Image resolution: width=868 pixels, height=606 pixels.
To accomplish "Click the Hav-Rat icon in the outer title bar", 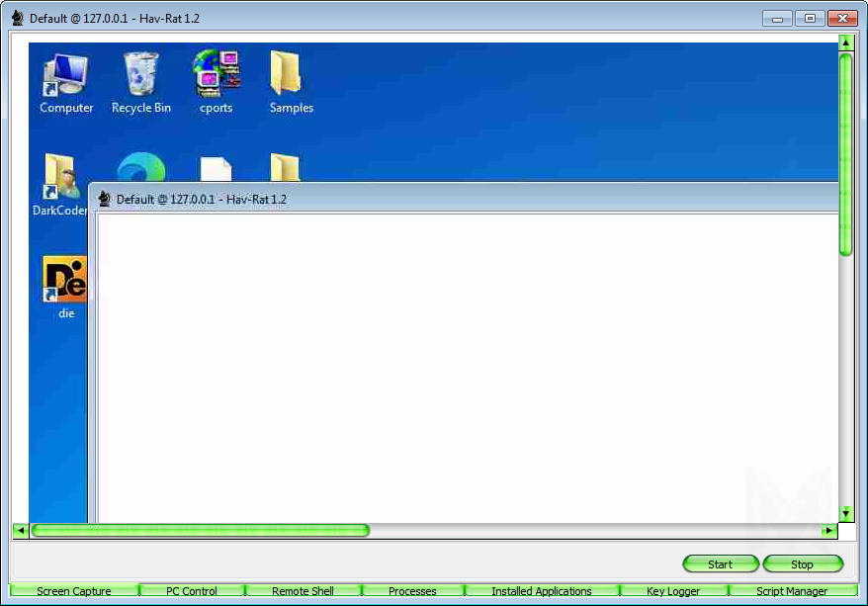I will click(17, 18).
